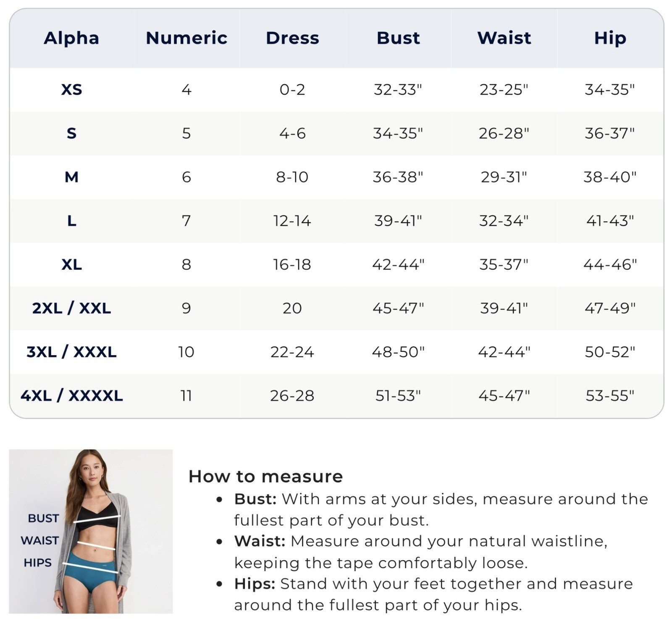The image size is (672, 625).
Task: Select the 32-34" waist measurement cell
Action: pos(504,221)
